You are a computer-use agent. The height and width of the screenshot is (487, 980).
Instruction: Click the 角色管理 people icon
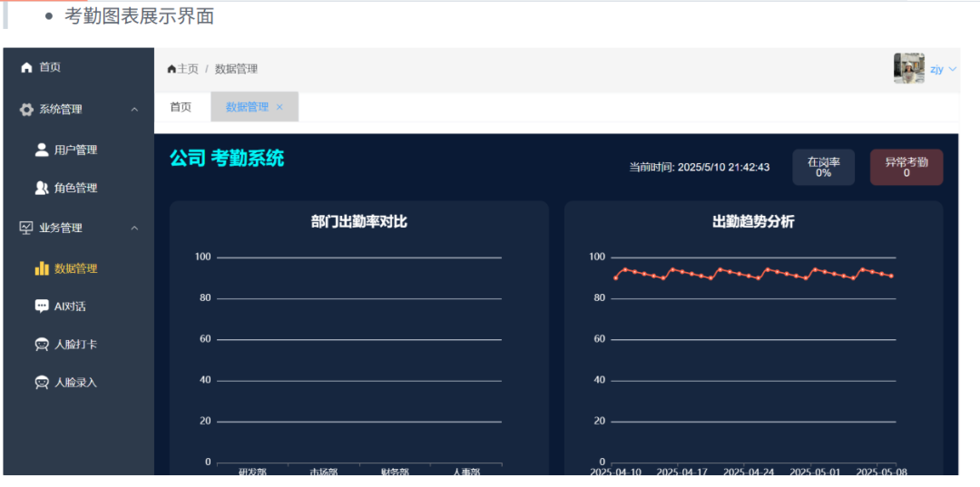42,188
